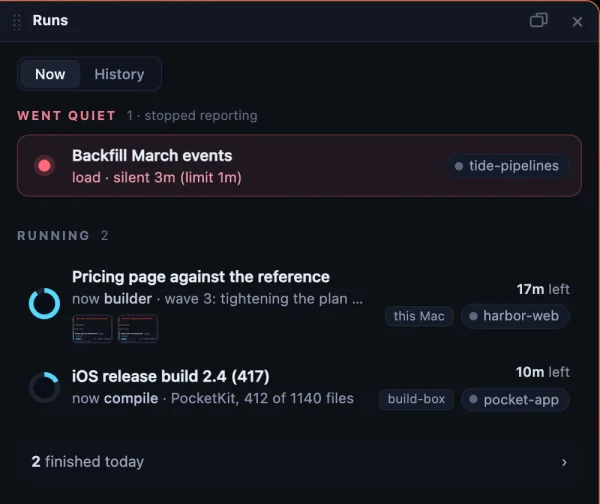Image resolution: width=600 pixels, height=504 pixels.
Task: Pop out the Runs panel window
Action: 538,20
